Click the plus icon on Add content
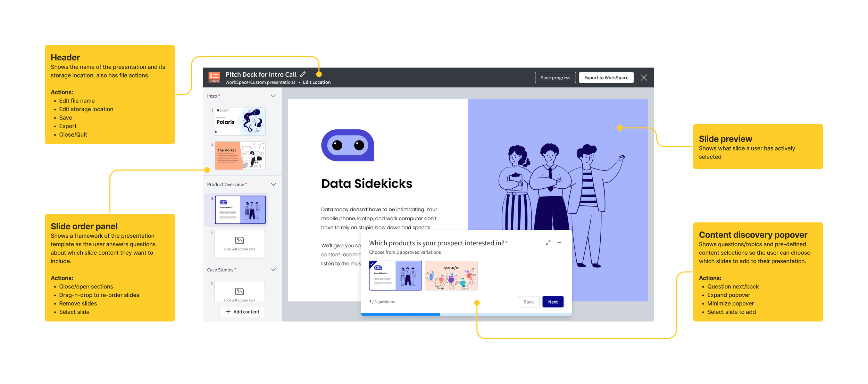Image resolution: width=868 pixels, height=384 pixels. [228, 312]
